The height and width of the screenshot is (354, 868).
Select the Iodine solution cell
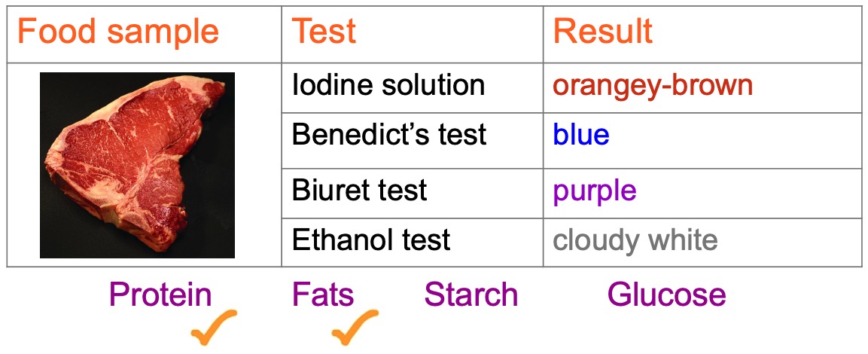pyautogui.click(x=388, y=85)
